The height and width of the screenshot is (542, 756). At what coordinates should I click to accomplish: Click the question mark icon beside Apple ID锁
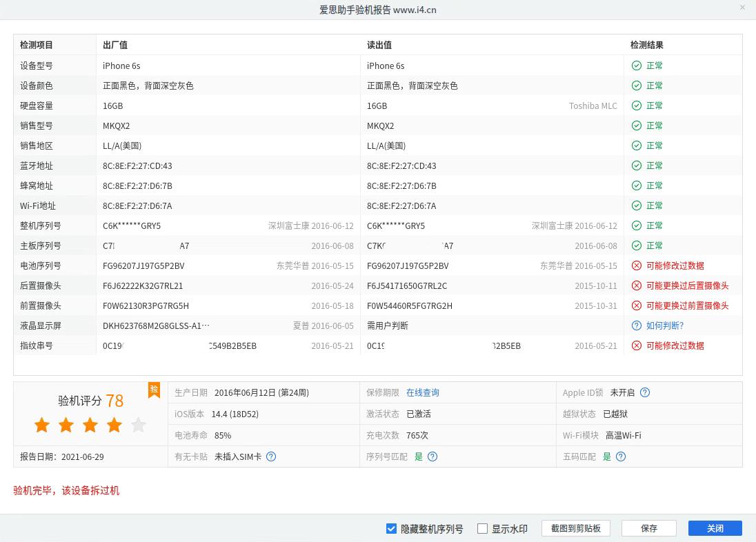click(645, 392)
